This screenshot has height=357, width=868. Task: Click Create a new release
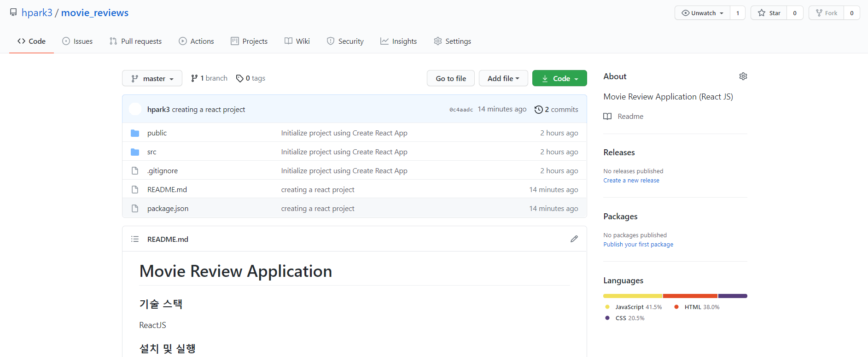pyautogui.click(x=631, y=181)
